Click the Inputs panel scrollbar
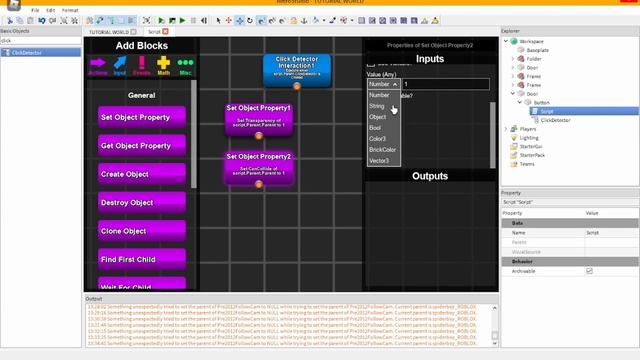This screenshot has width=640, height=360. pyautogui.click(x=493, y=135)
